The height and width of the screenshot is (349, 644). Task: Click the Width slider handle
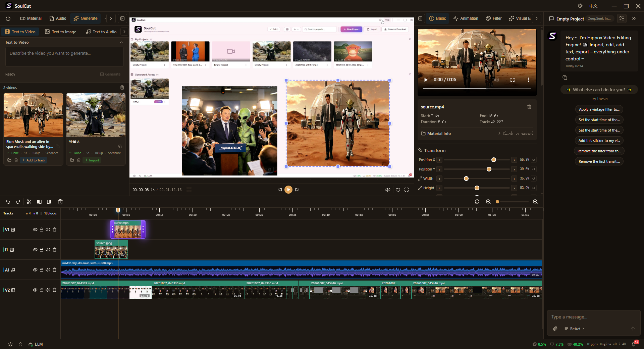pyautogui.click(x=466, y=179)
